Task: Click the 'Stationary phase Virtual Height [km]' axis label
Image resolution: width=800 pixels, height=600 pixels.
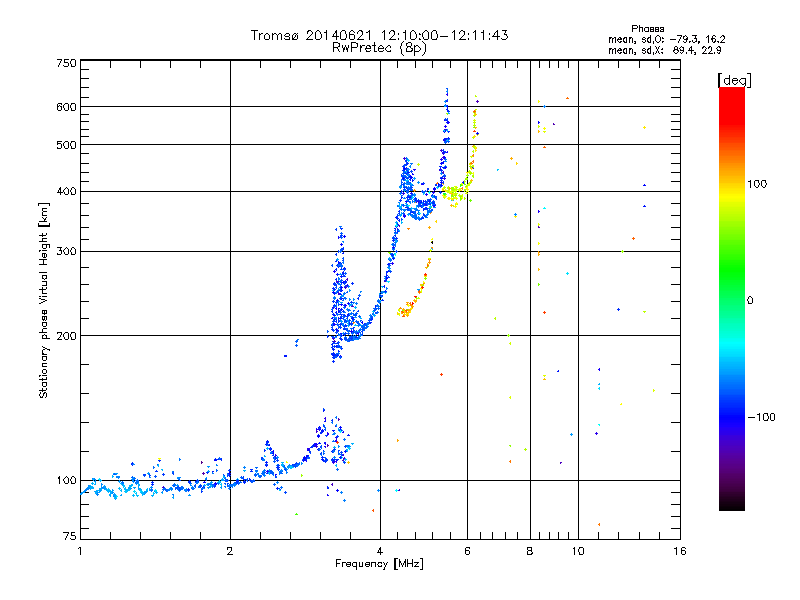Action: click(x=44, y=300)
